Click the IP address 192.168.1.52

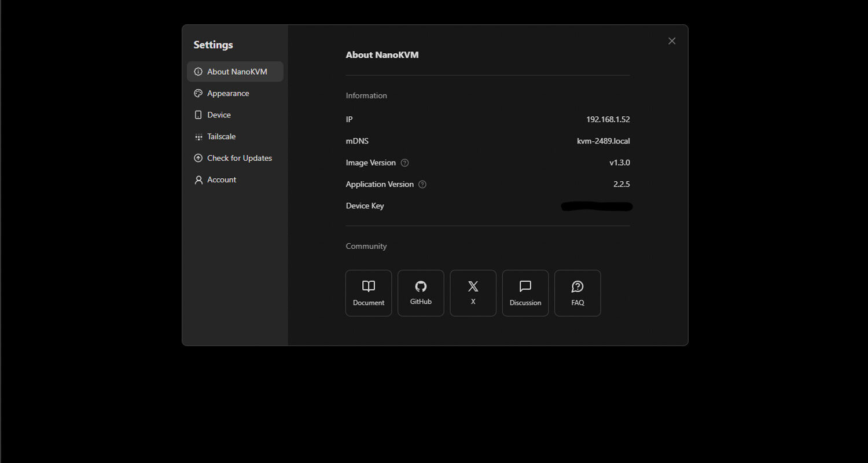click(x=608, y=119)
